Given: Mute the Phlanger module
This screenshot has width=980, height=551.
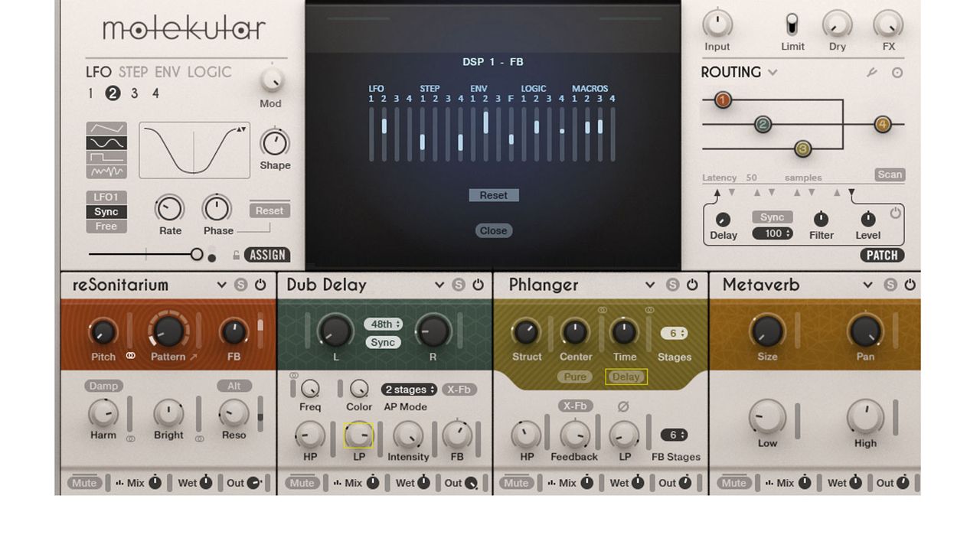Looking at the screenshot, I should pos(516,483).
